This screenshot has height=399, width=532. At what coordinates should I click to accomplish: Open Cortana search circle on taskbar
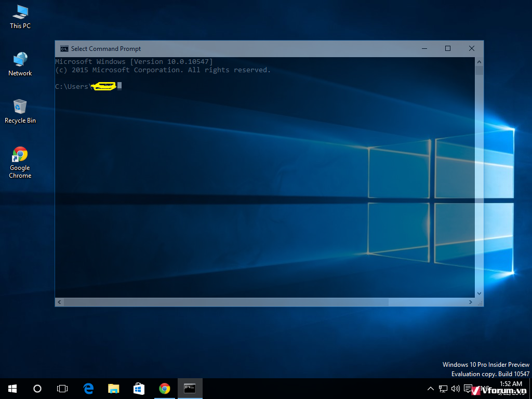(37, 389)
